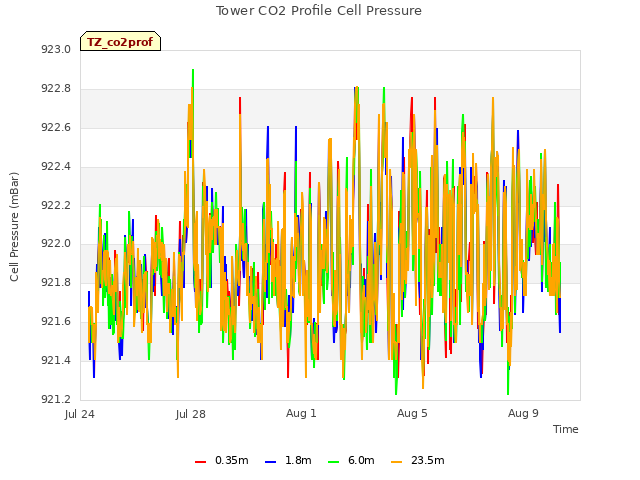Click the green peak near Jul 28 above 922.8
This screenshot has height=480, width=640.
pyautogui.click(x=193, y=76)
